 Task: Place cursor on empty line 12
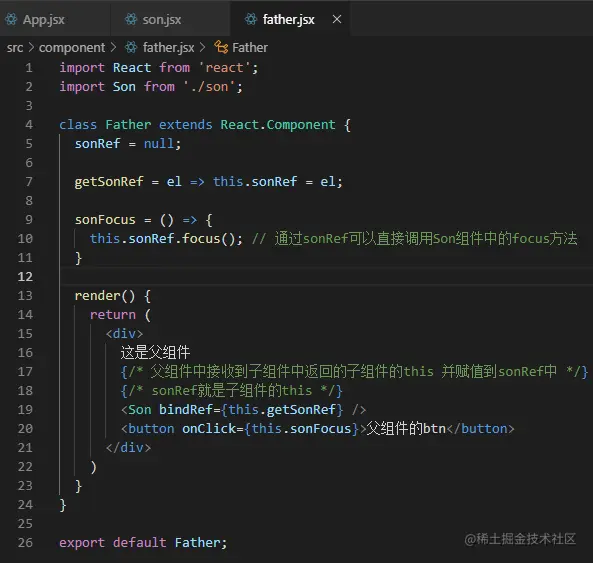pyautogui.click(x=325, y=277)
